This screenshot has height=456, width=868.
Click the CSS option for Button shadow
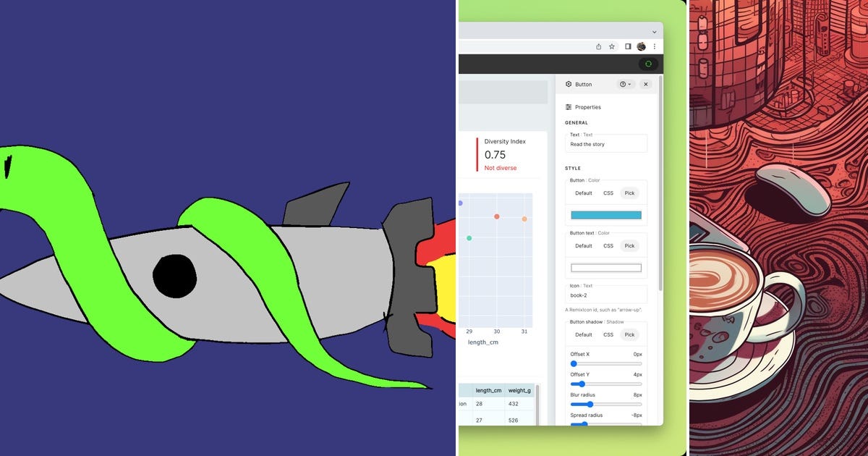(608, 334)
